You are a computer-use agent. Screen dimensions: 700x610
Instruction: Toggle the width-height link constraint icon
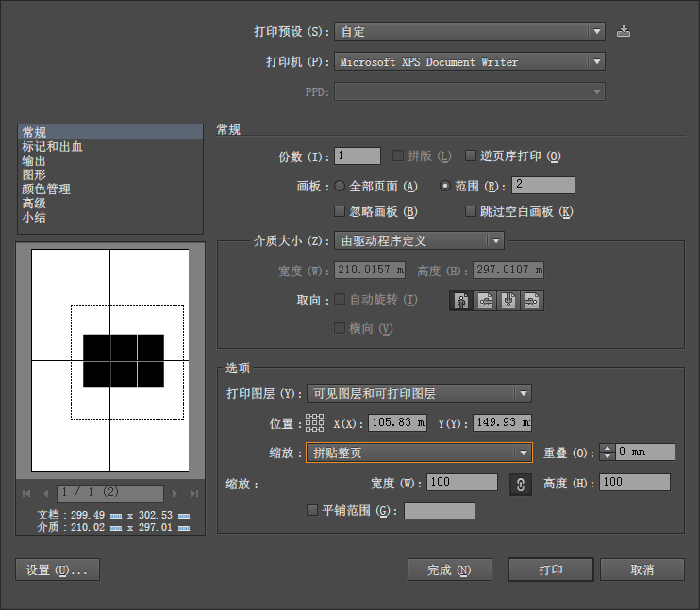pyautogui.click(x=520, y=483)
